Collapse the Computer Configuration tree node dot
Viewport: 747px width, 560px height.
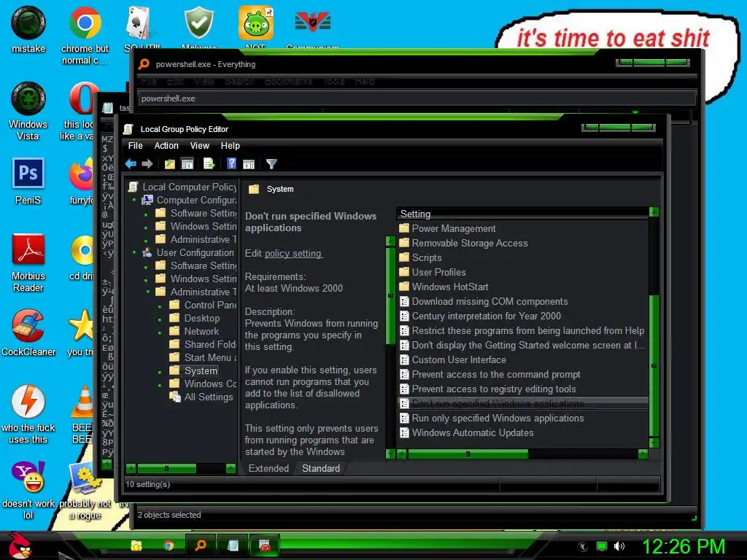click(x=134, y=200)
